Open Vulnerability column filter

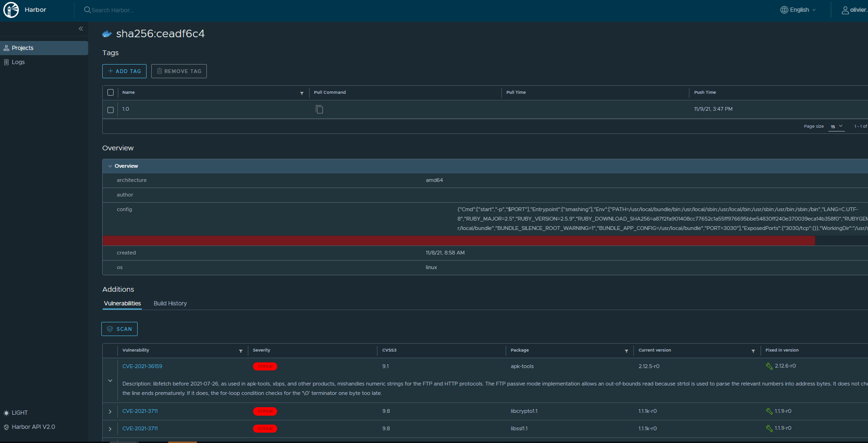point(241,351)
